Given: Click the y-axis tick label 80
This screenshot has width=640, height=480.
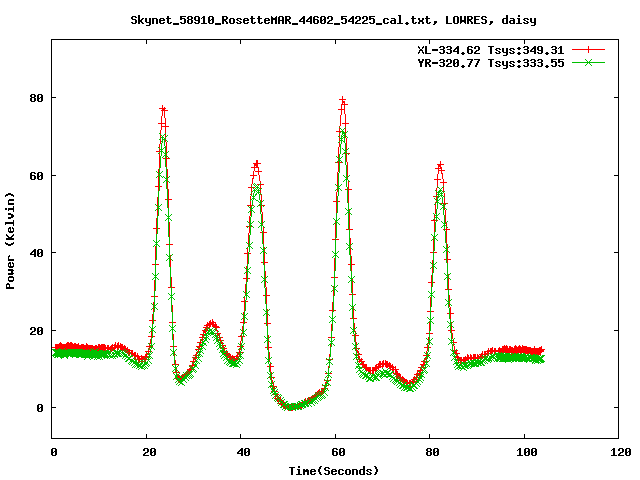Looking at the screenshot, I should click(36, 98).
